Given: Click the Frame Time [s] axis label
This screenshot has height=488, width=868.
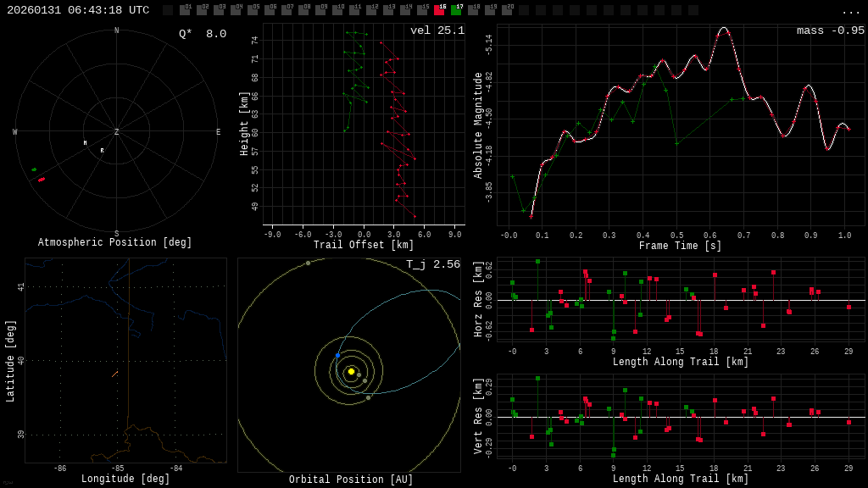Looking at the screenshot, I should (681, 245).
